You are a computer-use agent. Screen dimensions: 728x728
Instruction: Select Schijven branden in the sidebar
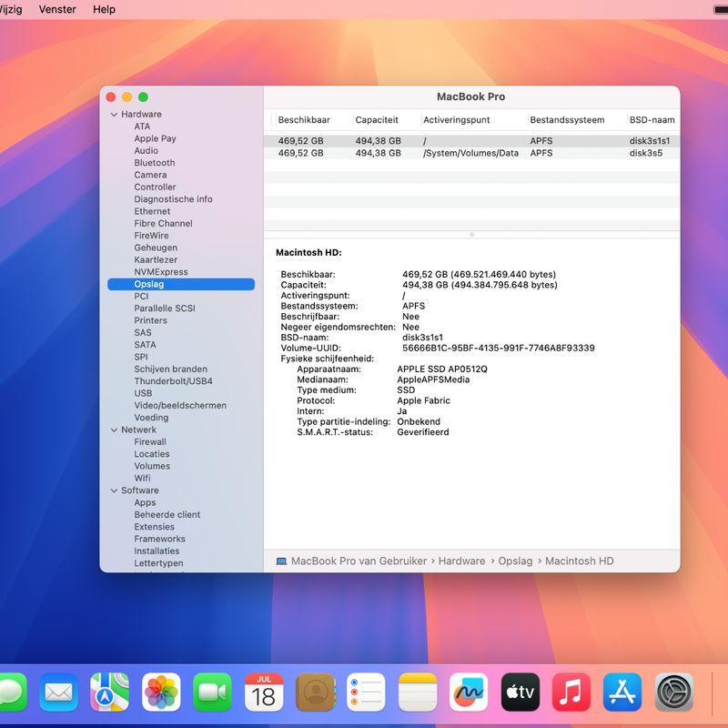tap(170, 369)
